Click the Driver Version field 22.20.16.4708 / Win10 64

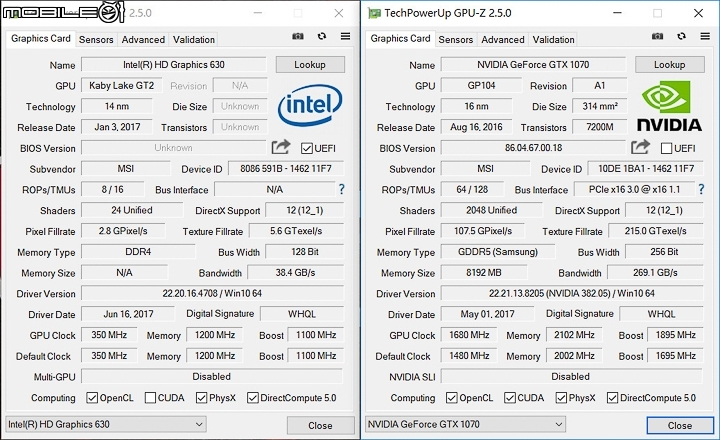(212, 293)
